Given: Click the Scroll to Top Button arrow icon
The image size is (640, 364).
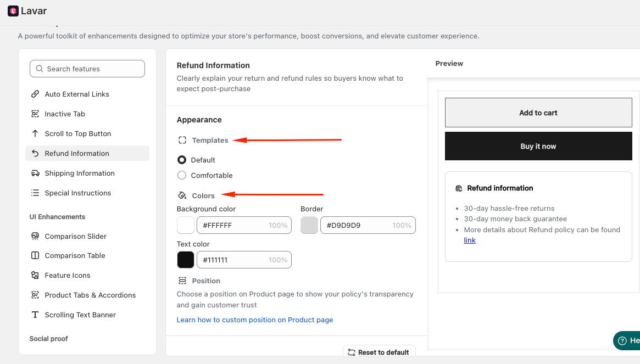Looking at the screenshot, I should 35,133.
